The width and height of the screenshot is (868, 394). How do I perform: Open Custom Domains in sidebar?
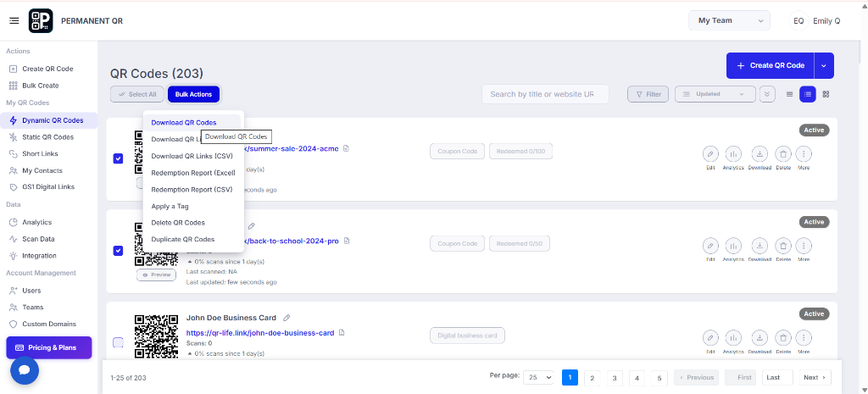pyautogui.click(x=48, y=324)
